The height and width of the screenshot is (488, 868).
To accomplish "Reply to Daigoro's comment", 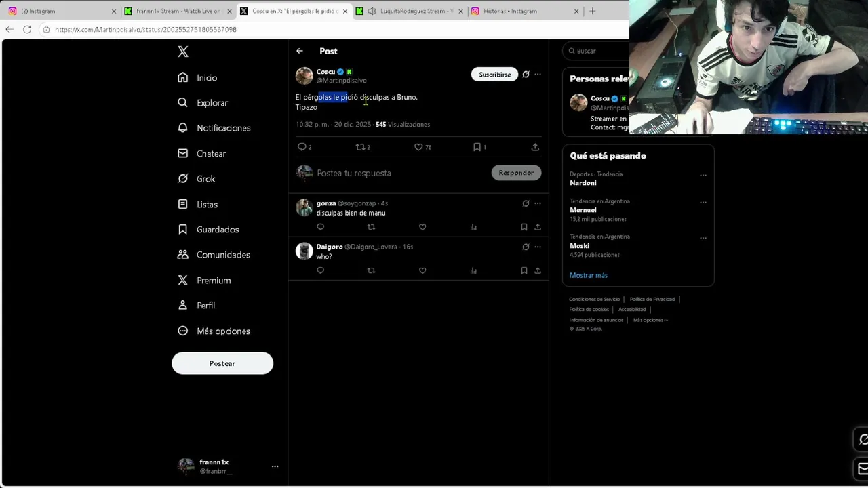I will [x=321, y=270].
